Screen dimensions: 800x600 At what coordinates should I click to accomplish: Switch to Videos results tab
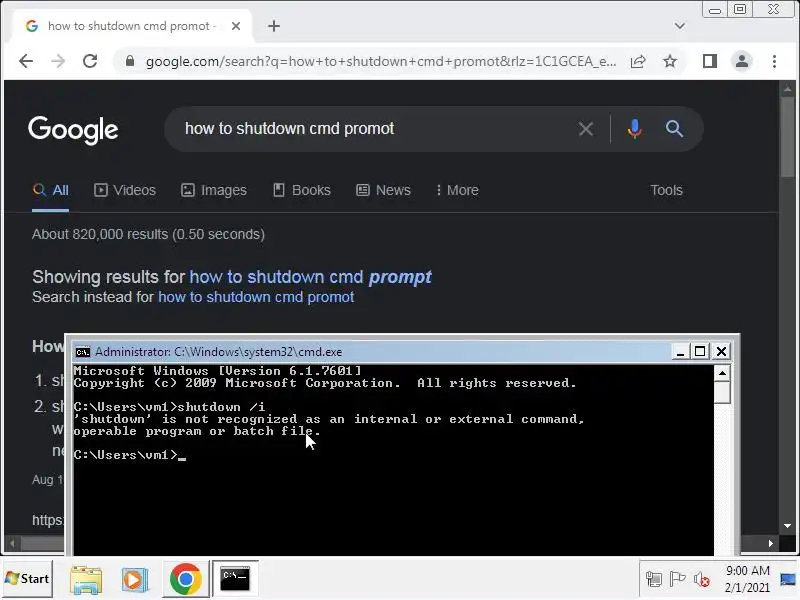124,190
